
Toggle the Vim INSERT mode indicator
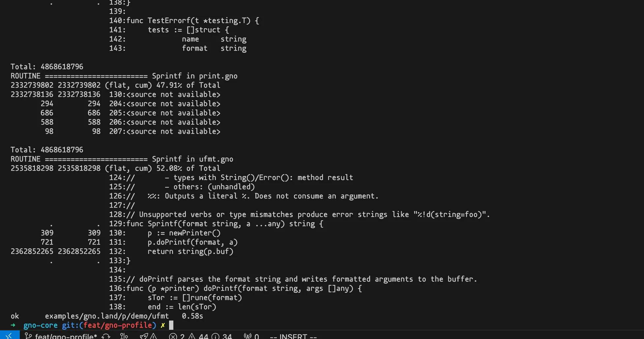(x=293, y=336)
